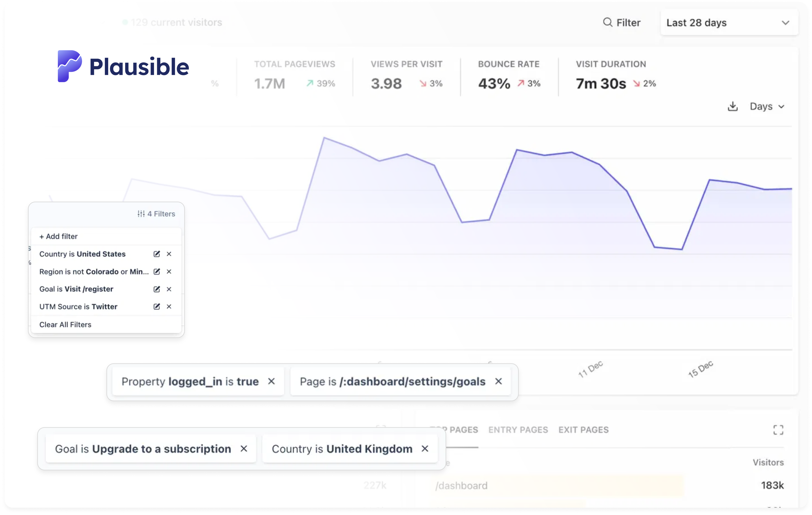Remove the Region is not Colorado filter

(x=169, y=271)
